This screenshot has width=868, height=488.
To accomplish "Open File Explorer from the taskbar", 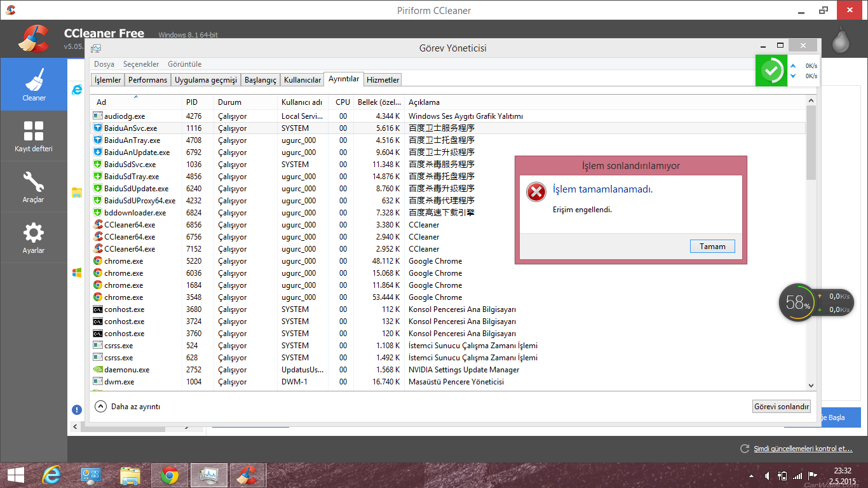I will pyautogui.click(x=130, y=475).
